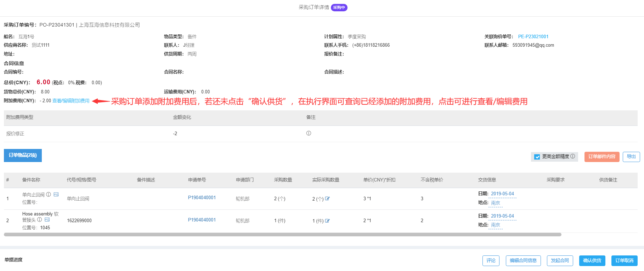Edit actual purchase quantity 1 (件)
The height and width of the screenshot is (271, 644).
tap(327, 221)
